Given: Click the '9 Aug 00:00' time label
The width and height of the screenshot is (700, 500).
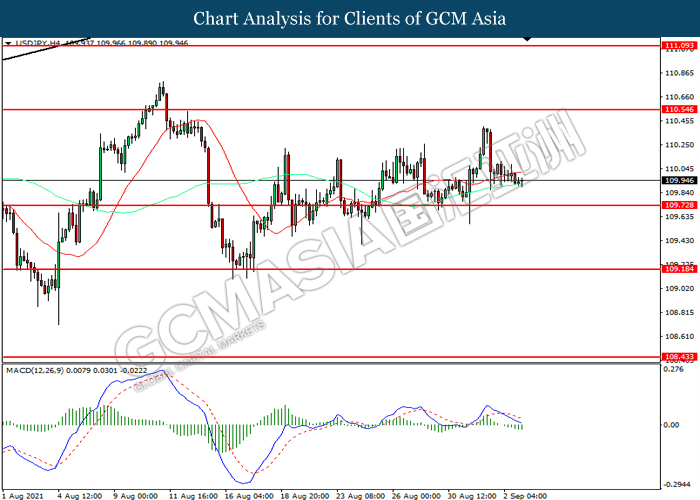Looking at the screenshot, I should pos(135,496).
